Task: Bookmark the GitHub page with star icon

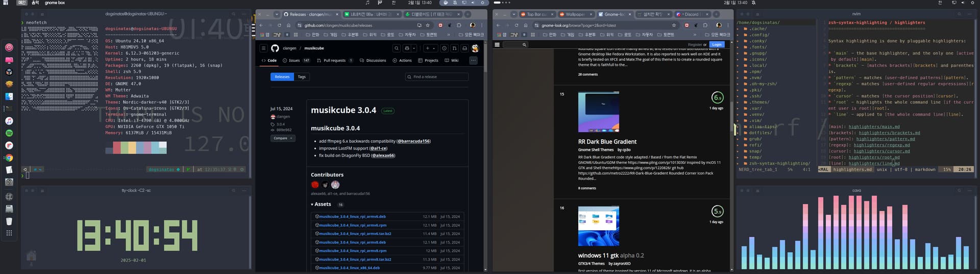Action: [x=428, y=25]
